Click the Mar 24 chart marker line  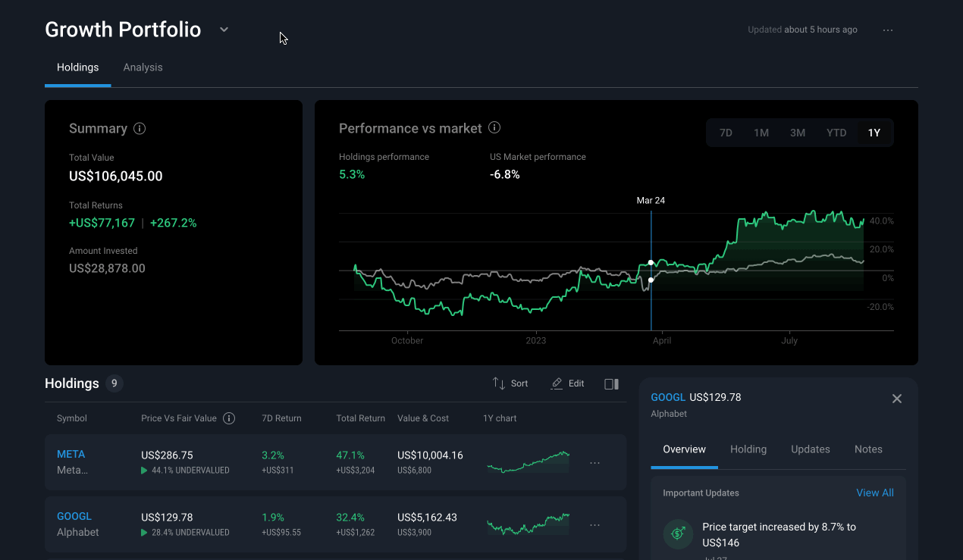[x=651, y=271]
